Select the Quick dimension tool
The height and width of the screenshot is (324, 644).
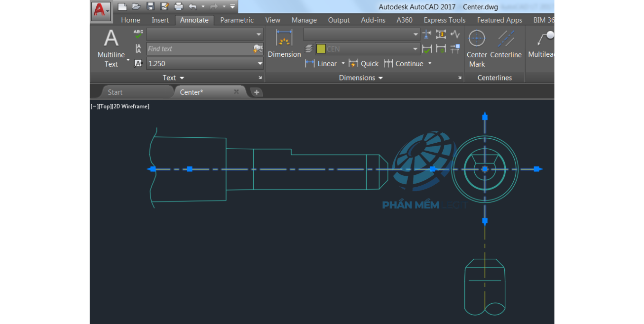pos(364,63)
